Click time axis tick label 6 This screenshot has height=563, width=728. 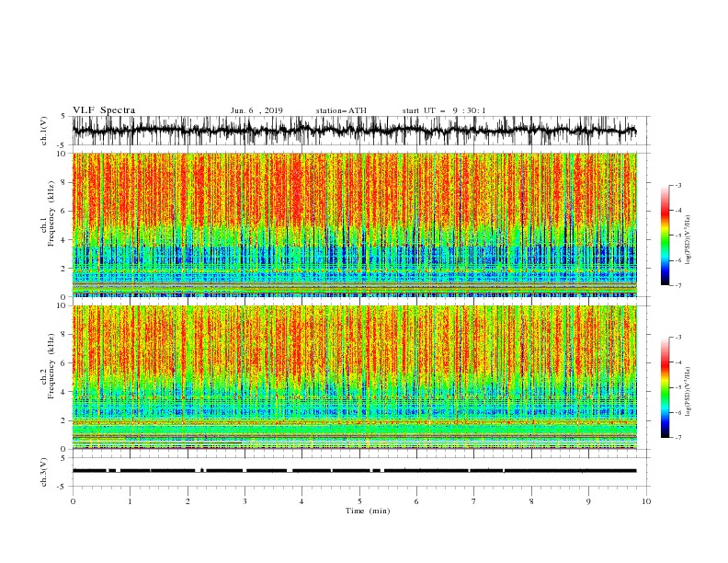[416, 501]
